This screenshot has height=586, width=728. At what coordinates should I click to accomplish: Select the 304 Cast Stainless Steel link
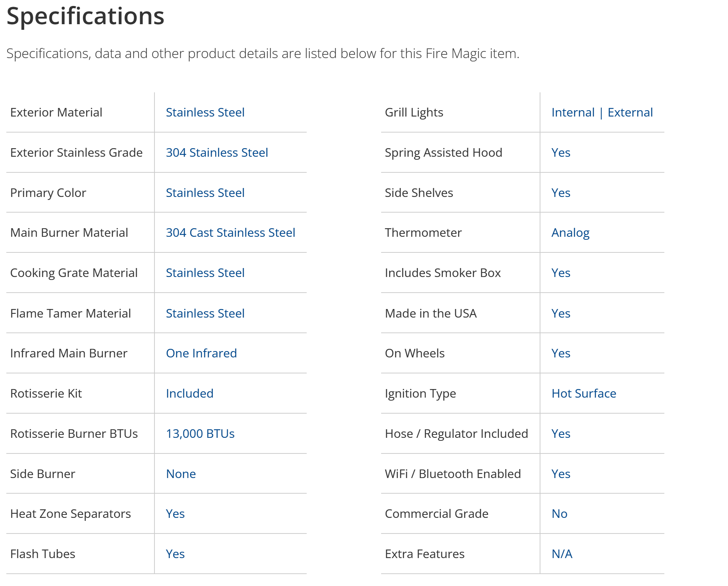point(230,233)
